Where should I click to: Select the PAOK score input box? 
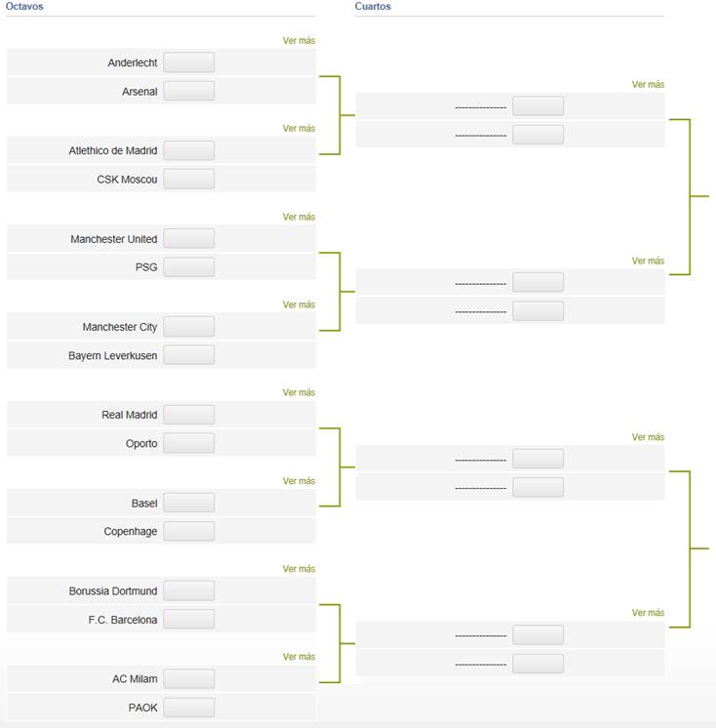189,708
